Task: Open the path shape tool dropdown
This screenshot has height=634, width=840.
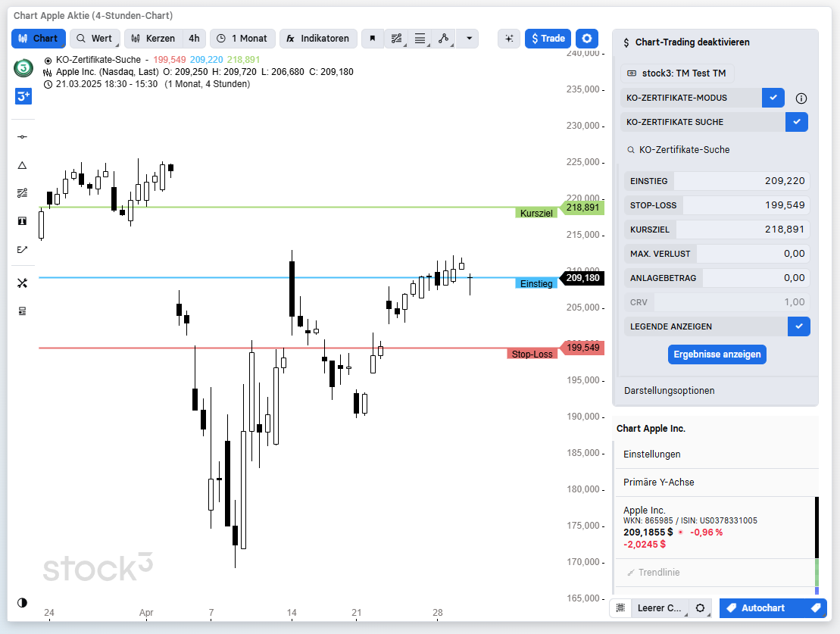Action: click(444, 39)
